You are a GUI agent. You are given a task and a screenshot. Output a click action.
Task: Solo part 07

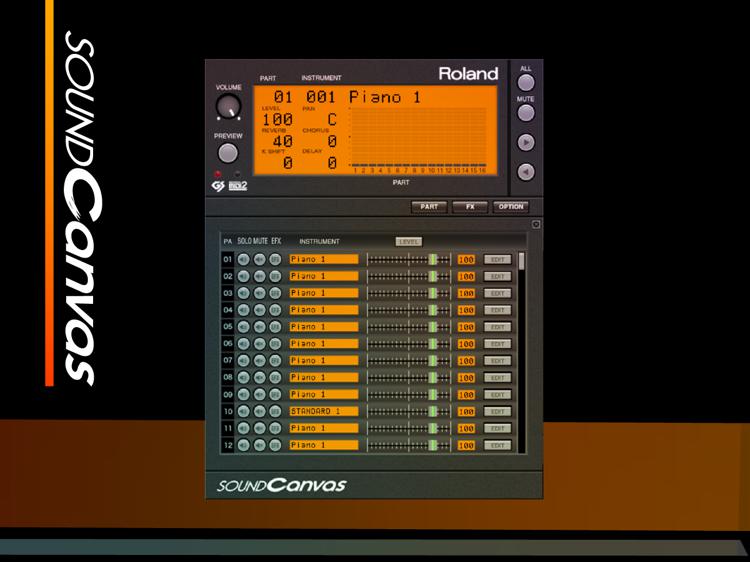[243, 361]
